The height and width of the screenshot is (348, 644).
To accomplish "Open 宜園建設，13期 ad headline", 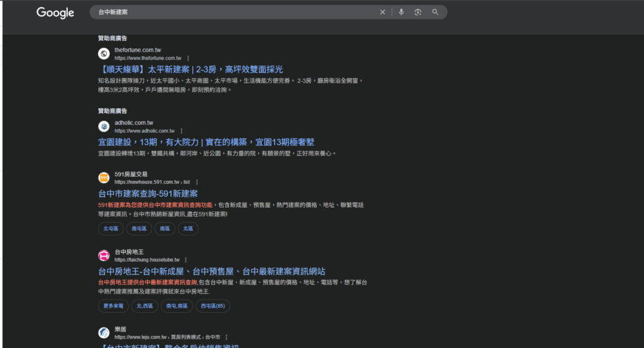I will point(206,142).
